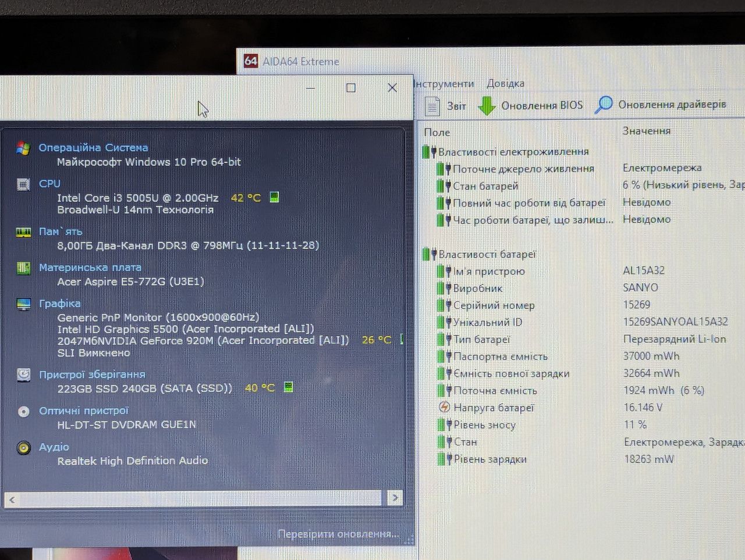
Task: Click the drive icon beside Пристрої зберігання
Action: click(23, 375)
